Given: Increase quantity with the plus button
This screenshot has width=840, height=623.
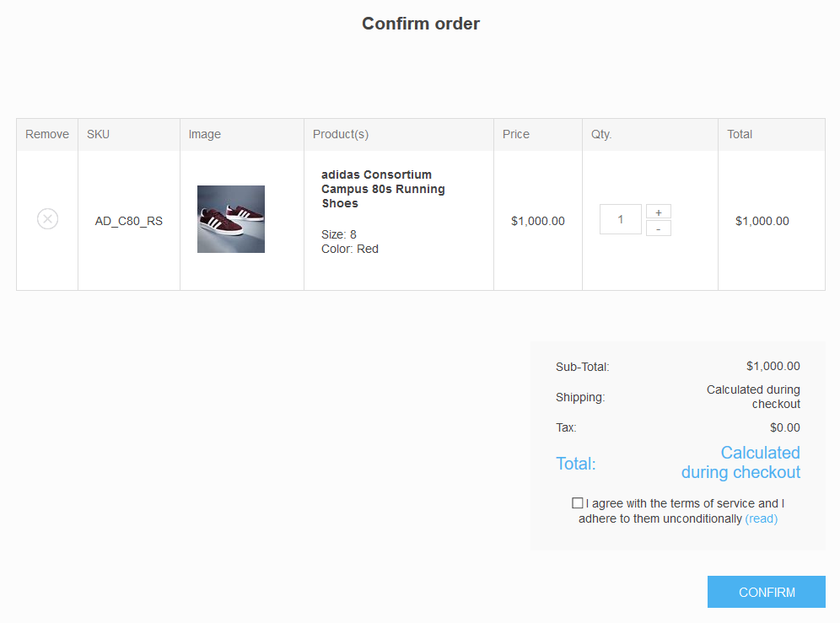Looking at the screenshot, I should coord(658,212).
